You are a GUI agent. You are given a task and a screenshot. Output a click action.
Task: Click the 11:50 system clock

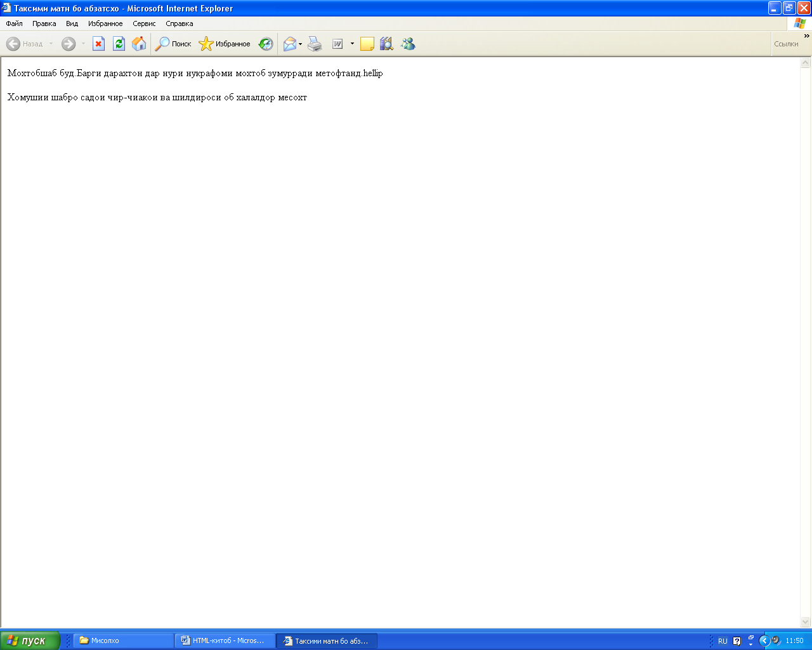coord(794,641)
